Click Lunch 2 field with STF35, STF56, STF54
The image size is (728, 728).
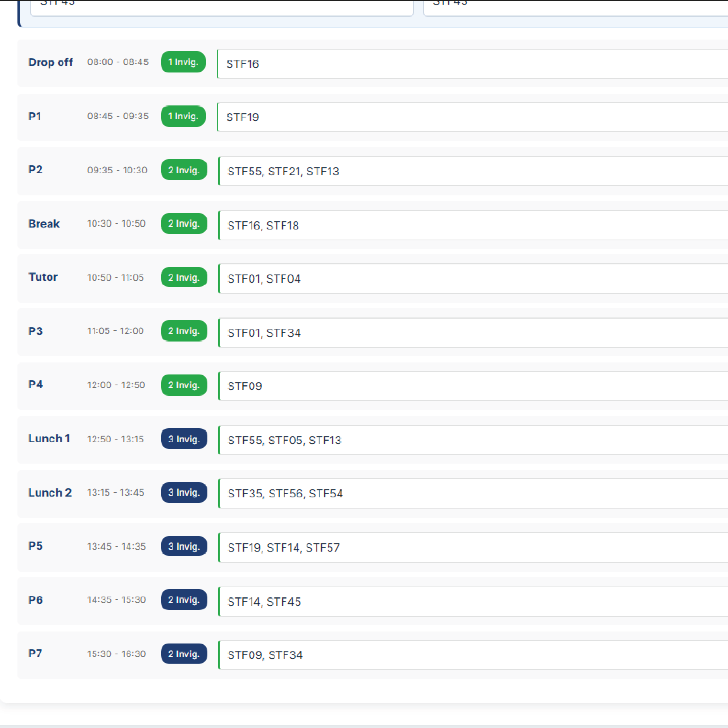tap(473, 494)
